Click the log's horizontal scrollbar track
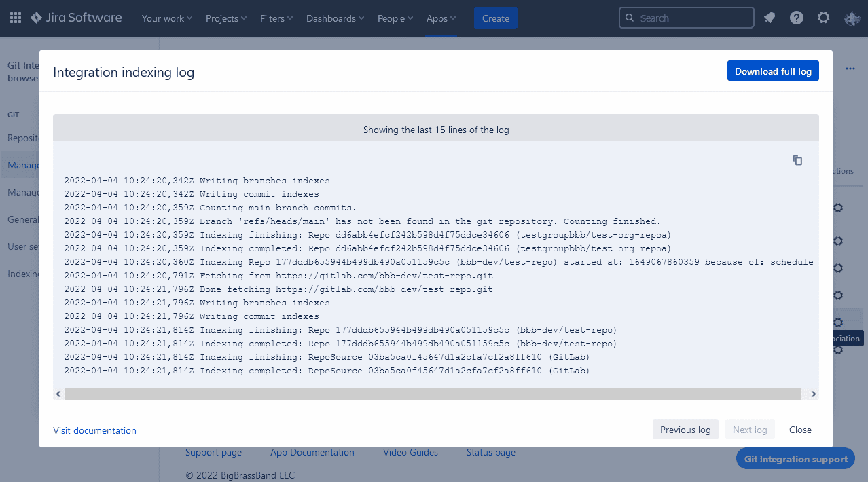The image size is (868, 482). tap(433, 394)
